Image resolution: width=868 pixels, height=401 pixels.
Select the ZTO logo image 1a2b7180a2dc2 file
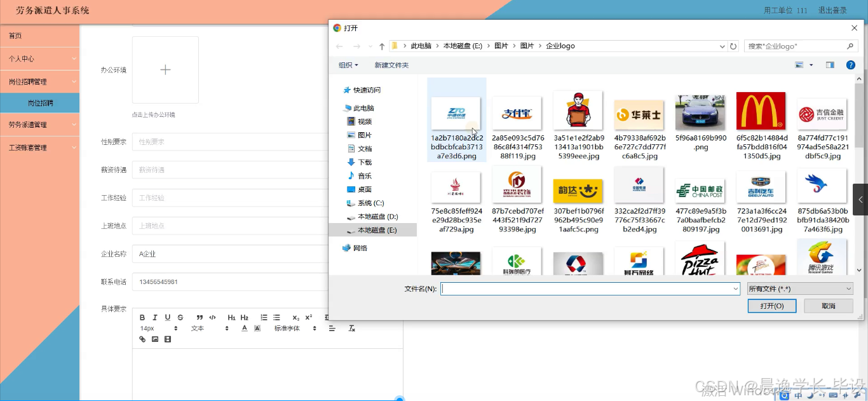456,120
